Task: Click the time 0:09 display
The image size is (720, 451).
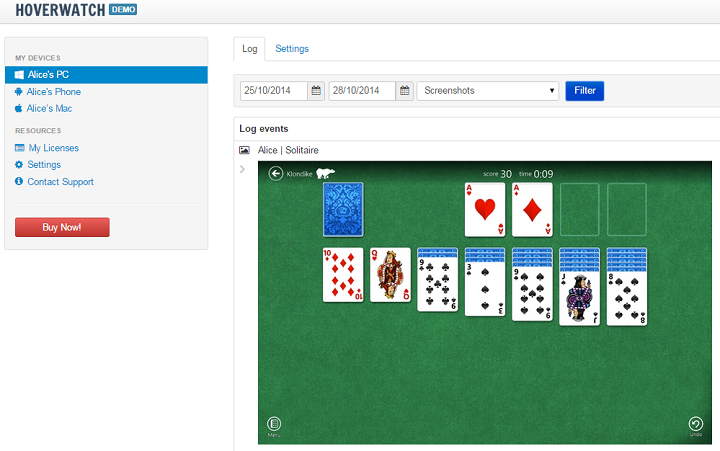Action: click(x=536, y=174)
